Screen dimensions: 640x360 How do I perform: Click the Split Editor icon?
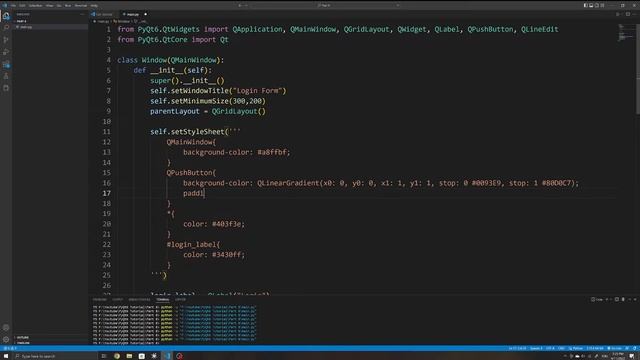[628, 14]
